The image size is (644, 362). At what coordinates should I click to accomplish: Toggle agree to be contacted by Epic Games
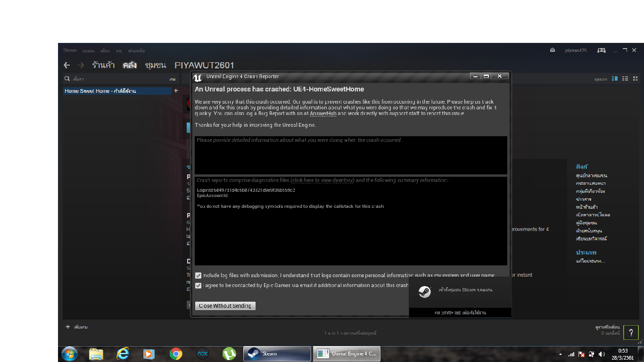tap(198, 285)
